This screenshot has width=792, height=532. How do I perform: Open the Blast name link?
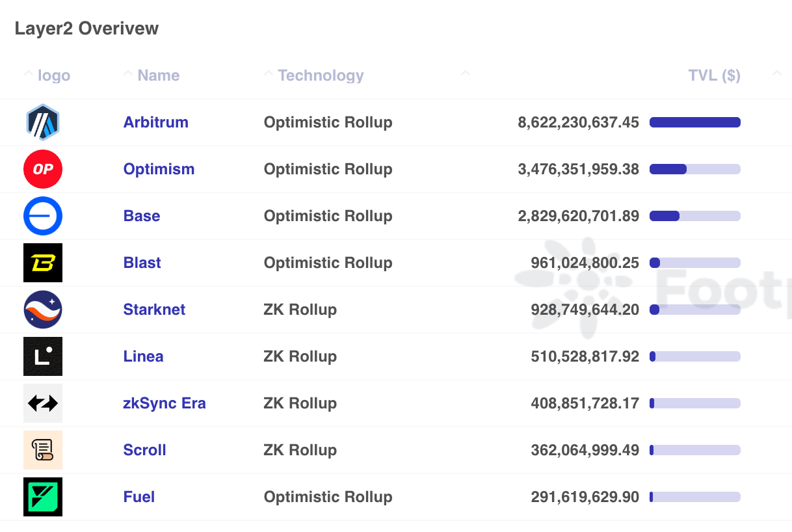(x=142, y=263)
